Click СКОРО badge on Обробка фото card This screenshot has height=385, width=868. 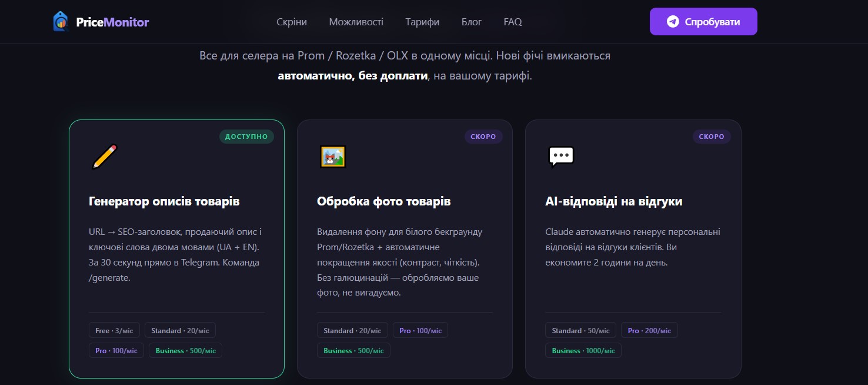pos(483,137)
